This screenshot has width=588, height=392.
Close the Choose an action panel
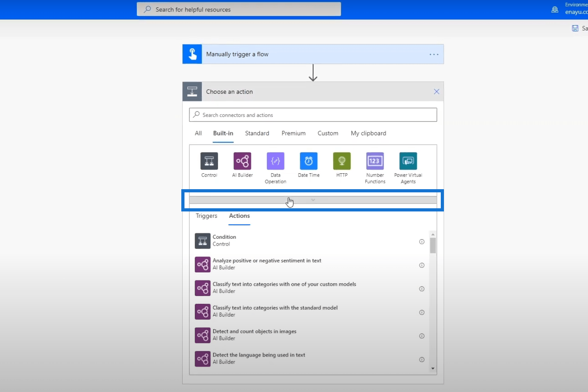pyautogui.click(x=437, y=91)
